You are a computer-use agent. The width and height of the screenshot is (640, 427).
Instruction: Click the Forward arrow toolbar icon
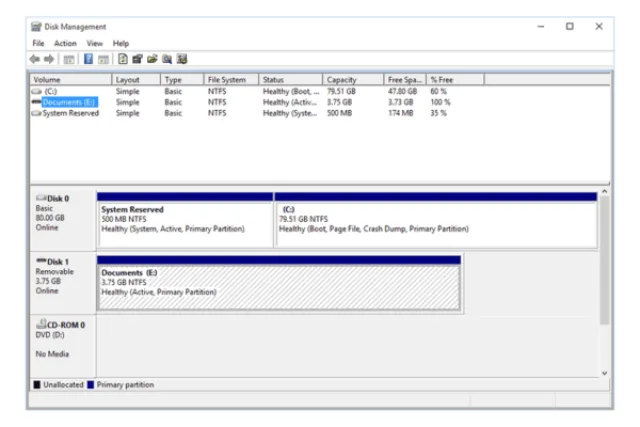[49, 59]
